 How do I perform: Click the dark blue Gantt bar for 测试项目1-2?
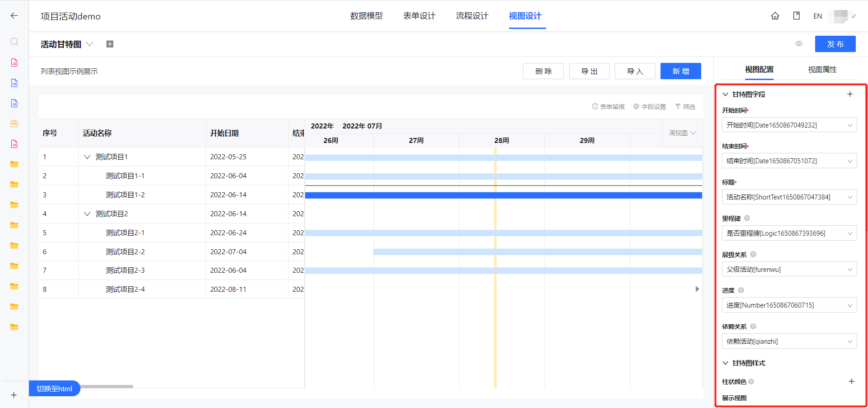click(x=504, y=195)
